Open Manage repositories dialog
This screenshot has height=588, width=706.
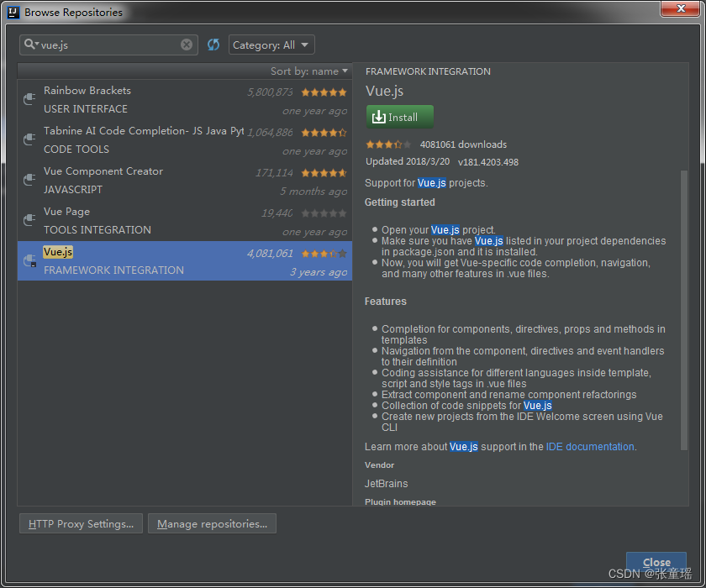point(212,523)
